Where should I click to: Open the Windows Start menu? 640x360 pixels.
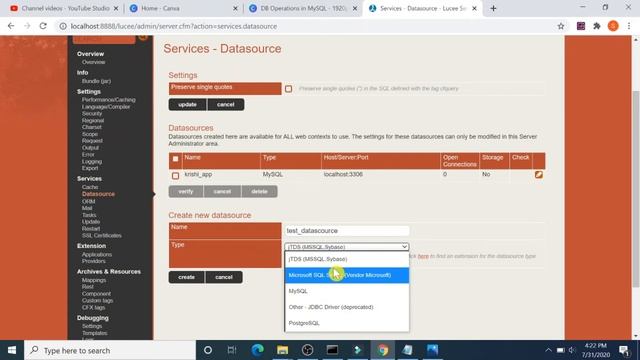point(12,350)
